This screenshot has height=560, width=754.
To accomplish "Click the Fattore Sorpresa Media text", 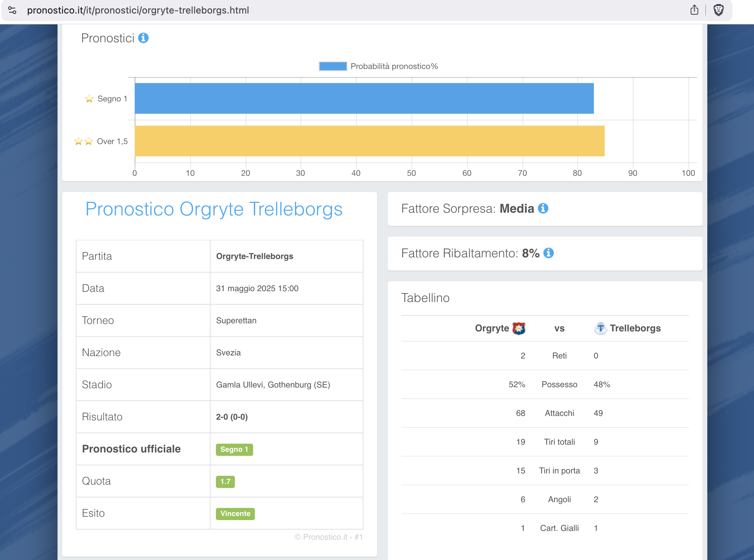I will click(x=467, y=208).
